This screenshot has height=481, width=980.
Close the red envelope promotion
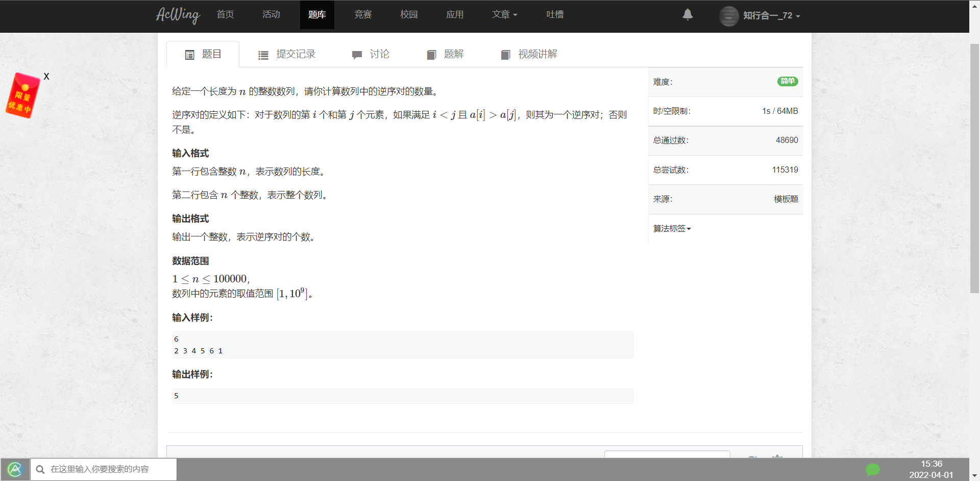46,76
